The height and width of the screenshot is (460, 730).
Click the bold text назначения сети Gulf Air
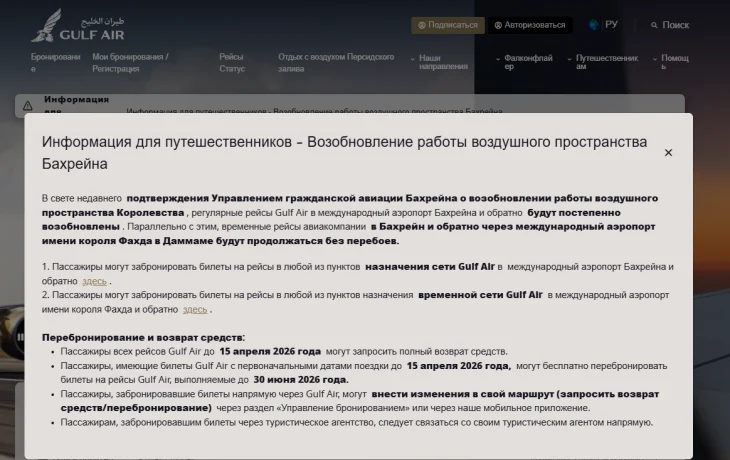pos(430,267)
